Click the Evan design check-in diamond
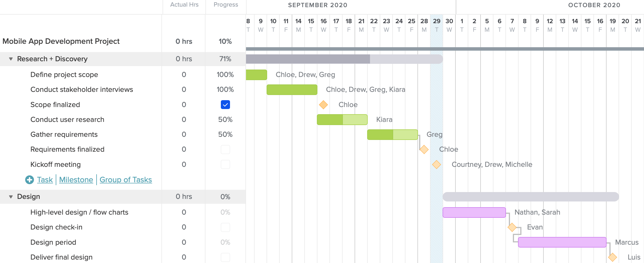644x263 pixels. pyautogui.click(x=512, y=227)
